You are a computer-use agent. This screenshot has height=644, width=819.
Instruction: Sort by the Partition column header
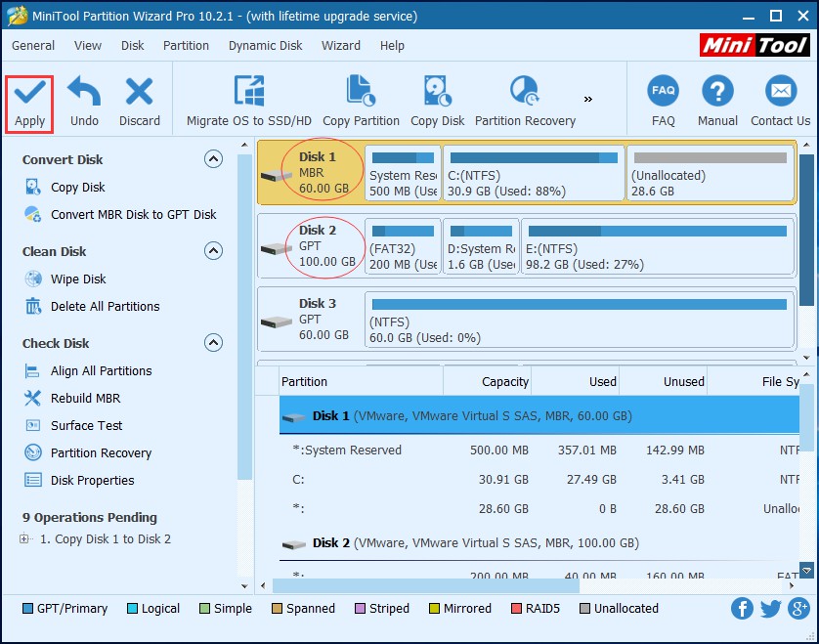(x=361, y=382)
